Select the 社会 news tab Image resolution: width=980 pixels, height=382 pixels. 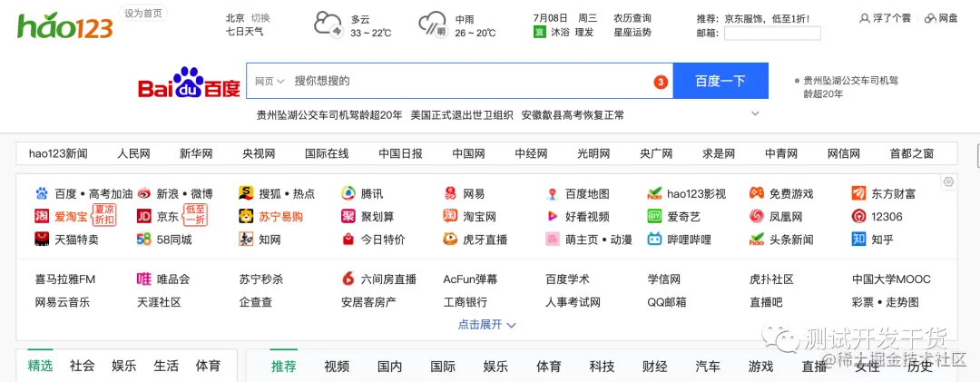pos(82,366)
